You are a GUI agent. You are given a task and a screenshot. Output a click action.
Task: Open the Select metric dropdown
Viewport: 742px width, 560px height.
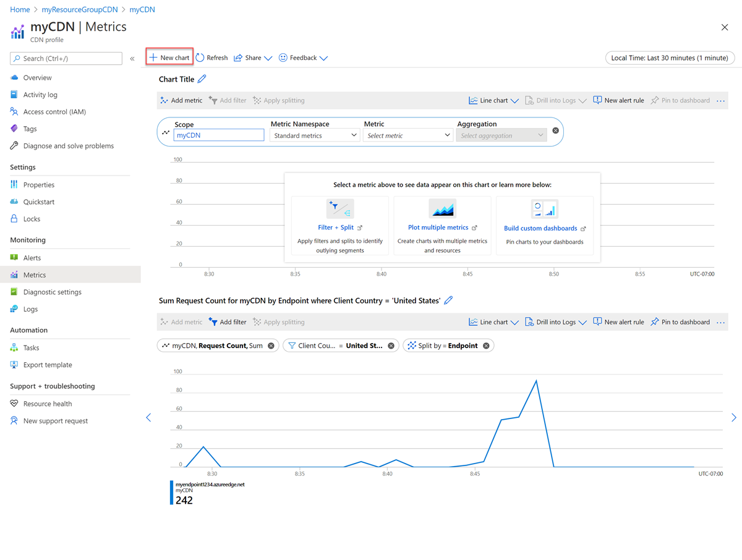[x=408, y=135]
